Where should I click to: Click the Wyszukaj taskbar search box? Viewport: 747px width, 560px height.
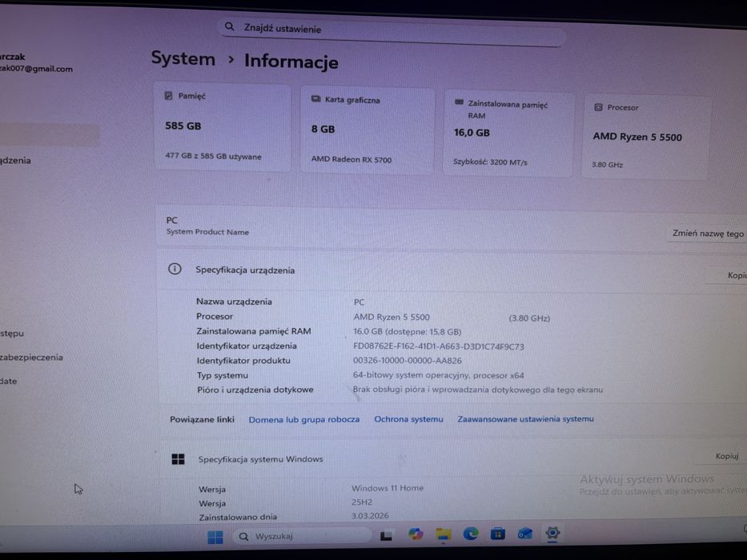(x=301, y=536)
